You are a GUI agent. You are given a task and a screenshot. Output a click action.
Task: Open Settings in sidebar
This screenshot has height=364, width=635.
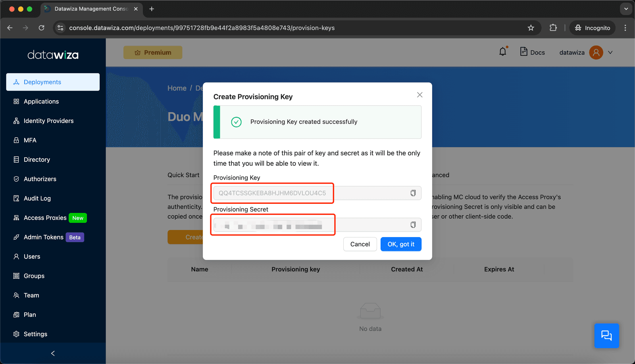(53, 334)
